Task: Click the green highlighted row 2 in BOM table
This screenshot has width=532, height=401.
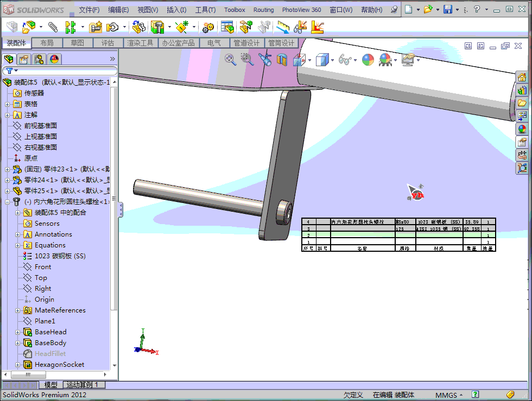Action: [398, 235]
